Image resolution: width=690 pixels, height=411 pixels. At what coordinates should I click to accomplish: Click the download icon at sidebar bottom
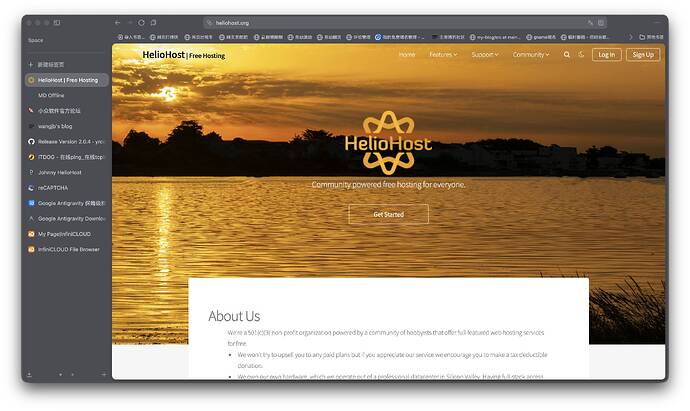(x=29, y=374)
